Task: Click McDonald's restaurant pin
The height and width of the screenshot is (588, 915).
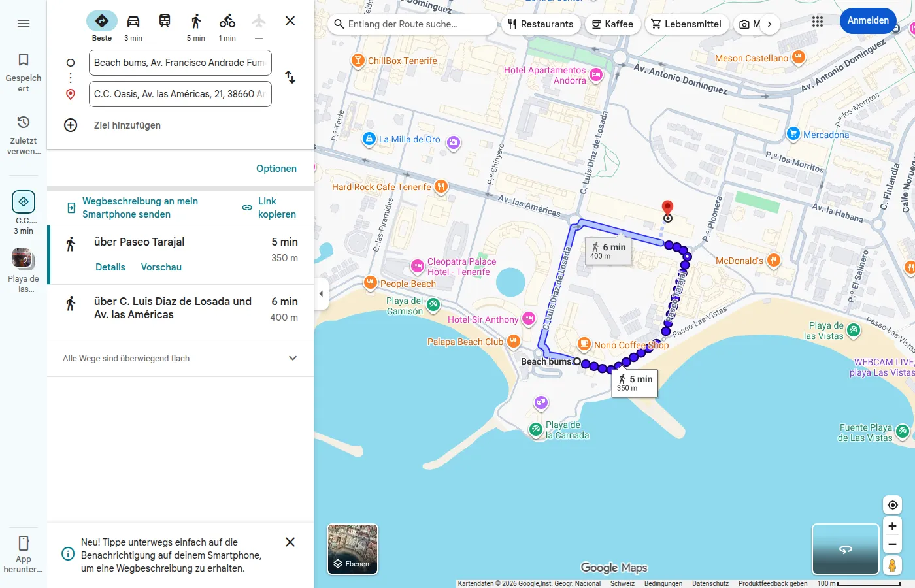Action: point(773,261)
